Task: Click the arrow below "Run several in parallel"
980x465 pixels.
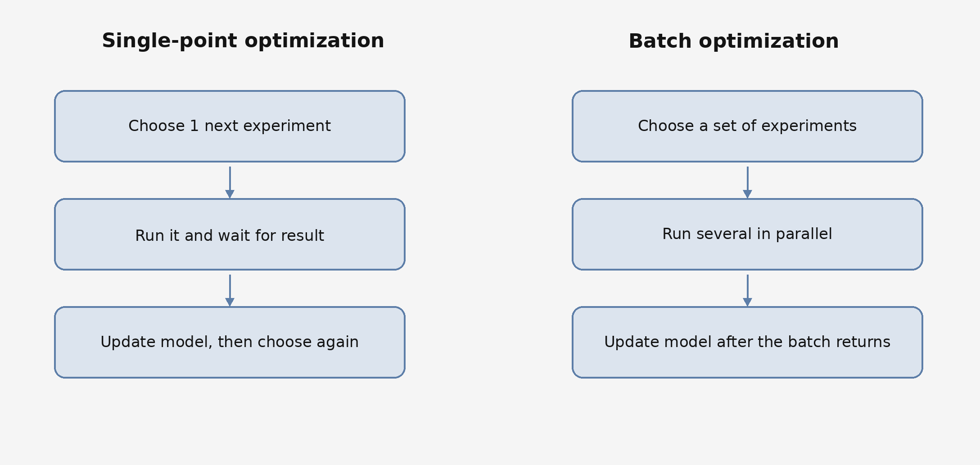Action: [x=748, y=289]
